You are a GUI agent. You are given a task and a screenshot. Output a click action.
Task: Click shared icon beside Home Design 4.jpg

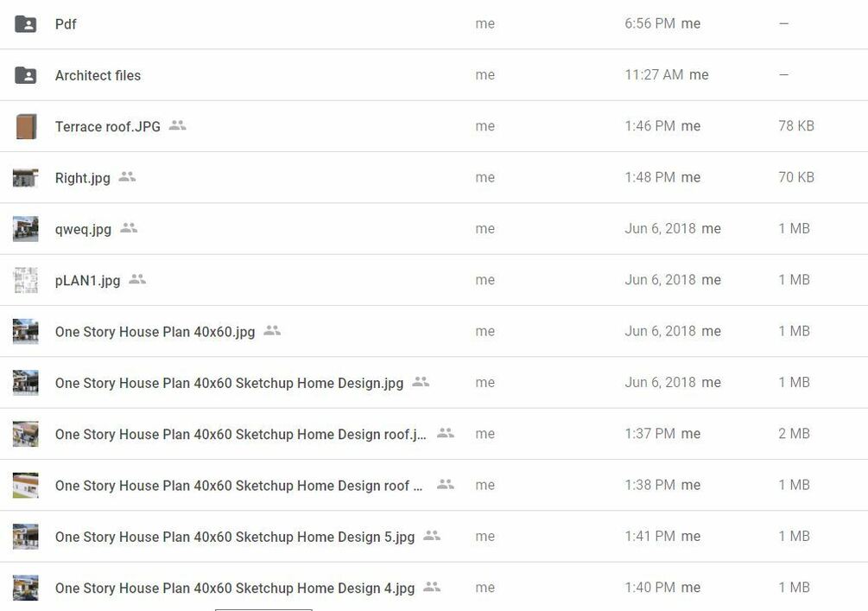click(x=432, y=587)
